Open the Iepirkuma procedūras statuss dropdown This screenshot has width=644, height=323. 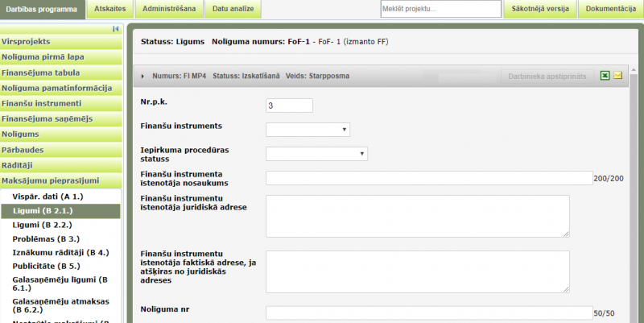tap(316, 154)
